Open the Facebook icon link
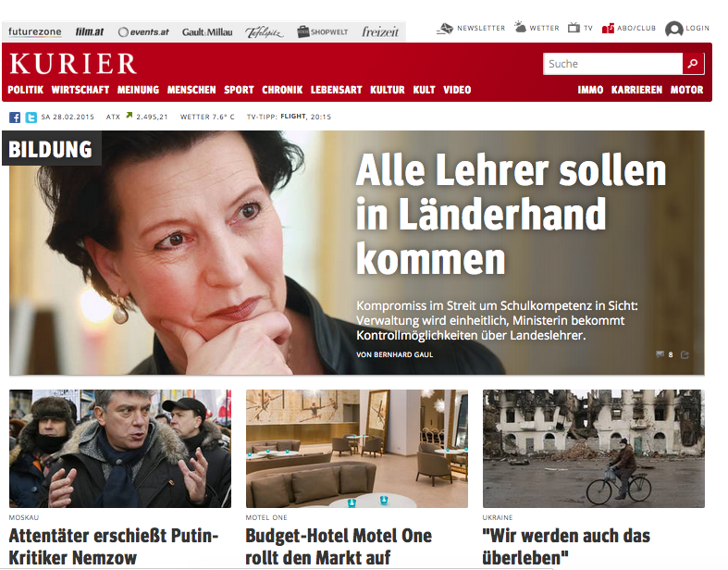The height and width of the screenshot is (570, 728). [15, 118]
